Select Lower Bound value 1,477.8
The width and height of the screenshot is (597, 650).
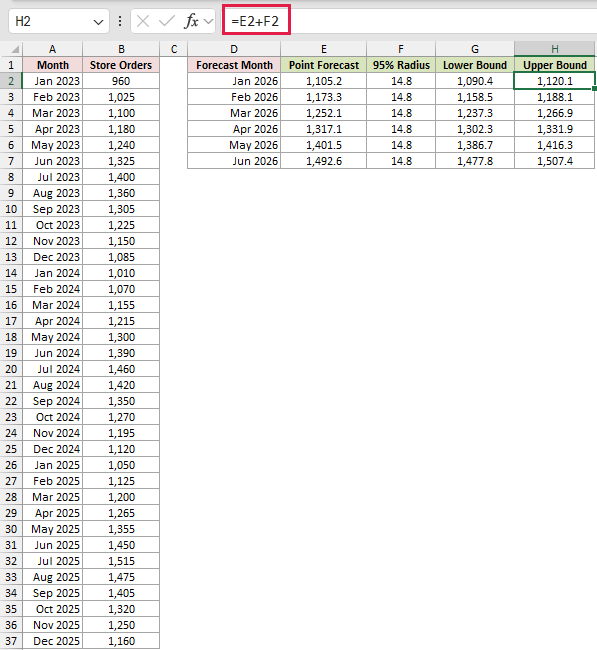pos(475,161)
